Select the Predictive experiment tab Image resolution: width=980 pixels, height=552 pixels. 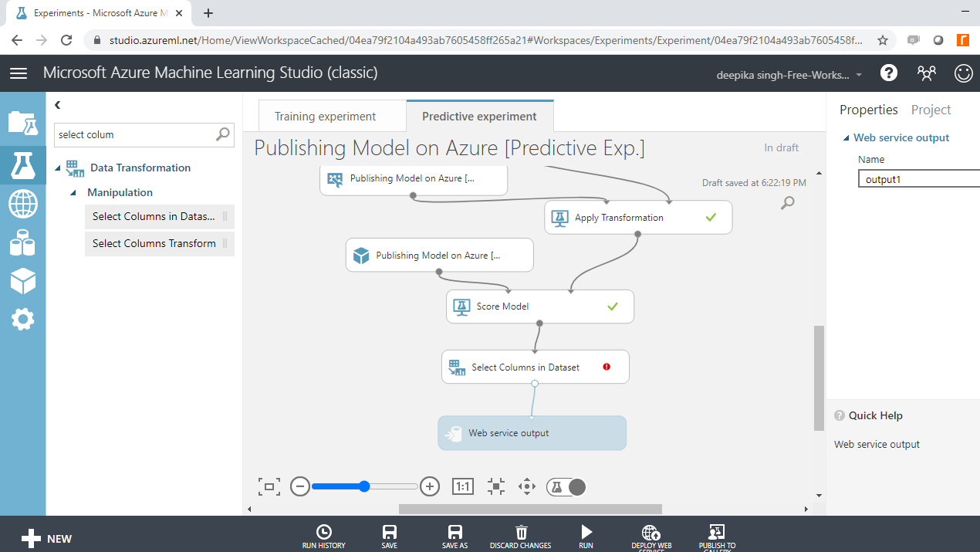coord(479,117)
